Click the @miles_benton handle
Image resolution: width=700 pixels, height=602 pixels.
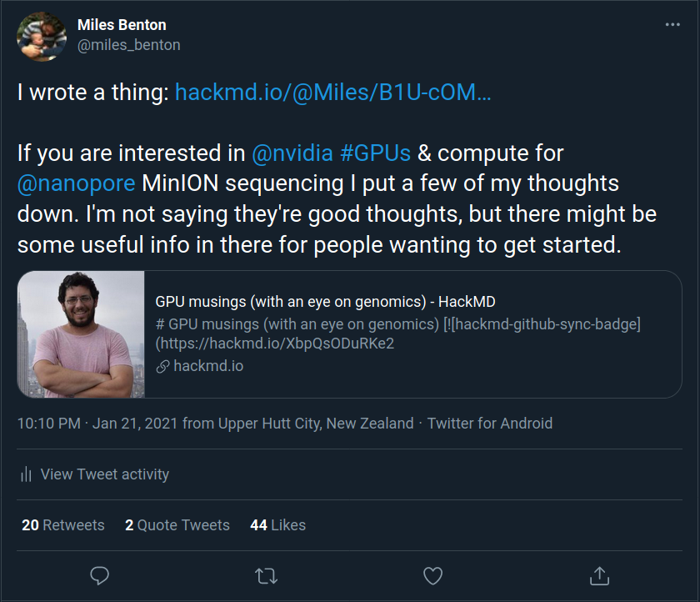coord(128,45)
